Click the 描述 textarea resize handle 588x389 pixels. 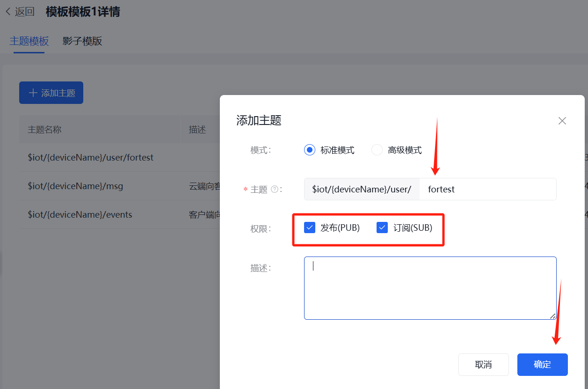(x=552, y=316)
